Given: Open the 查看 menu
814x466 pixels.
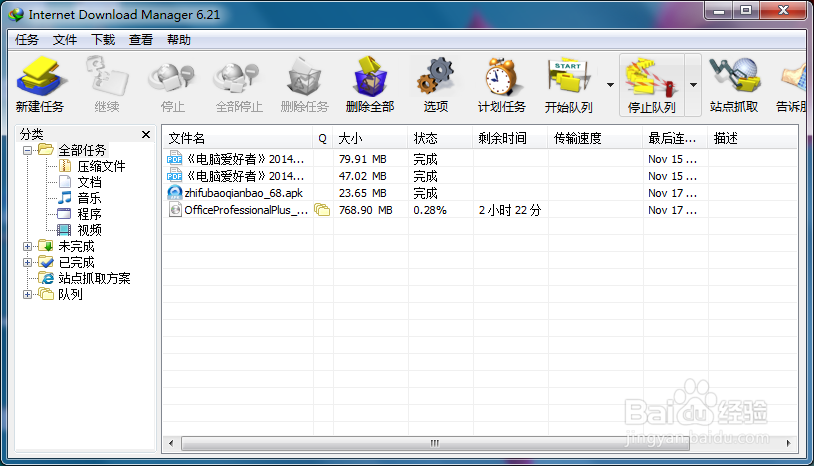Looking at the screenshot, I should pos(141,40).
